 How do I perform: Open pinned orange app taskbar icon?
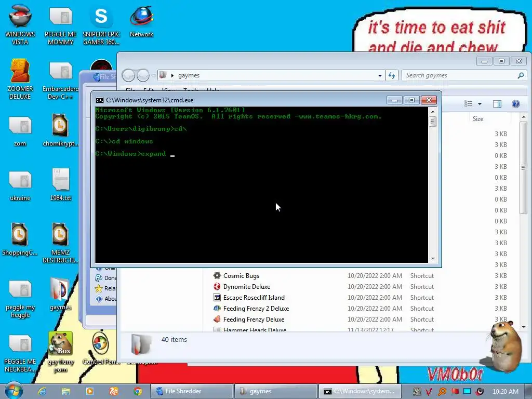pyautogui.click(x=114, y=391)
